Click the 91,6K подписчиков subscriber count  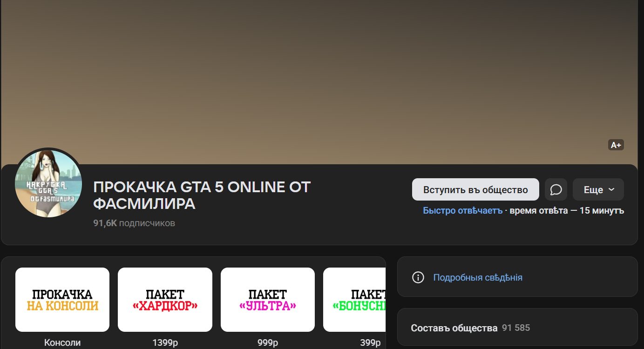134,223
